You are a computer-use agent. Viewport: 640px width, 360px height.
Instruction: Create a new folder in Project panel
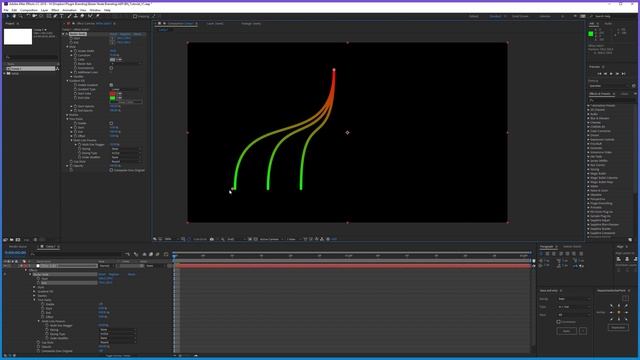pyautogui.click(x=11, y=240)
